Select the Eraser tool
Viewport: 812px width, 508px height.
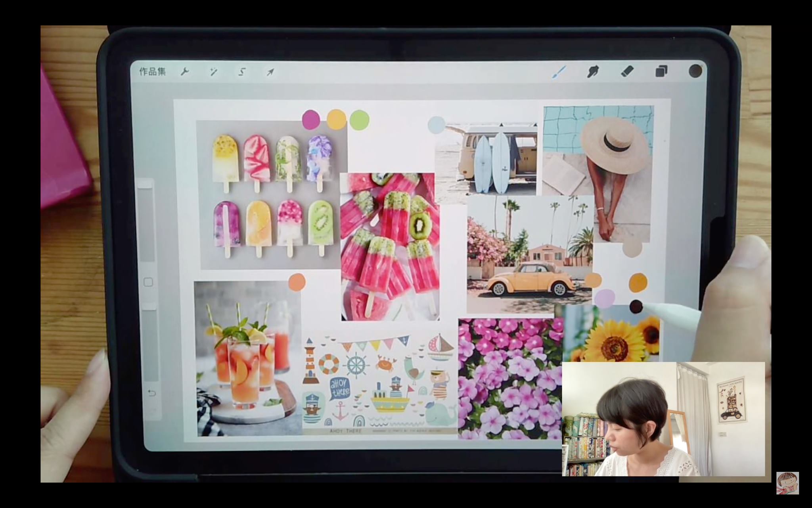click(626, 71)
